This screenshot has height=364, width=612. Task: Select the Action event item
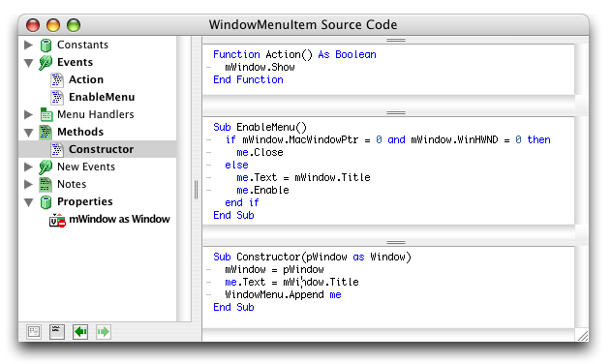86,79
